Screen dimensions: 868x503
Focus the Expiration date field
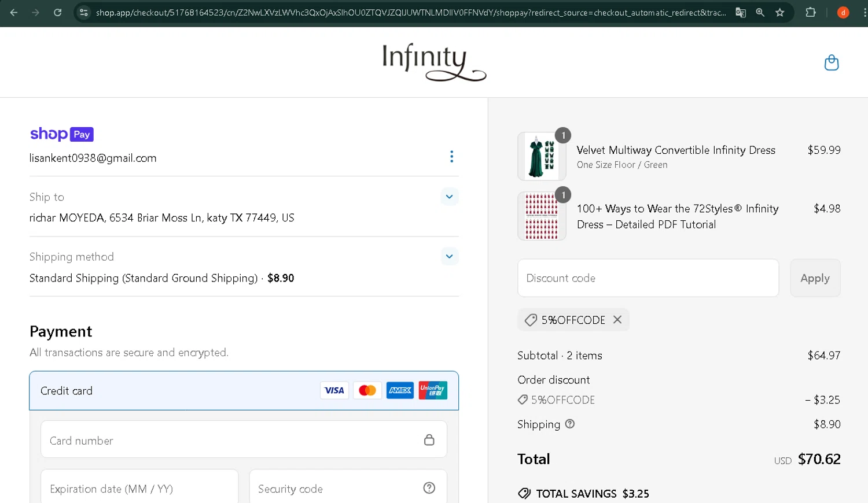139,487
